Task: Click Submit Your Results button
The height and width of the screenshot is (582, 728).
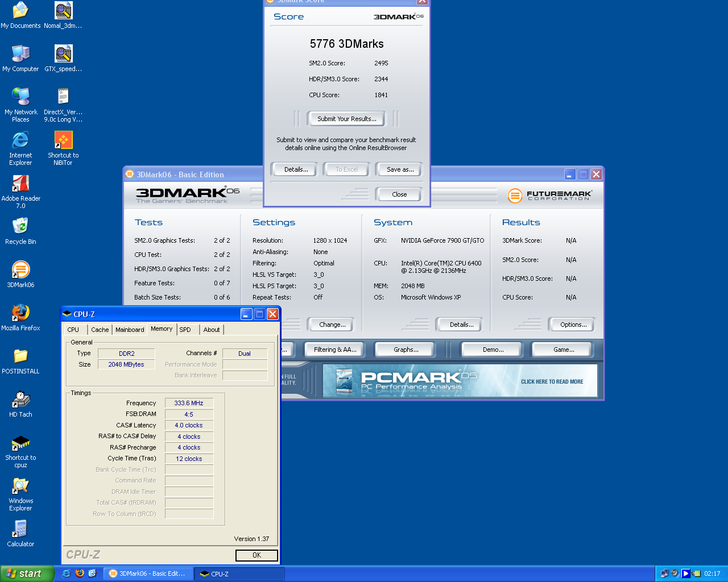Action: [346, 119]
